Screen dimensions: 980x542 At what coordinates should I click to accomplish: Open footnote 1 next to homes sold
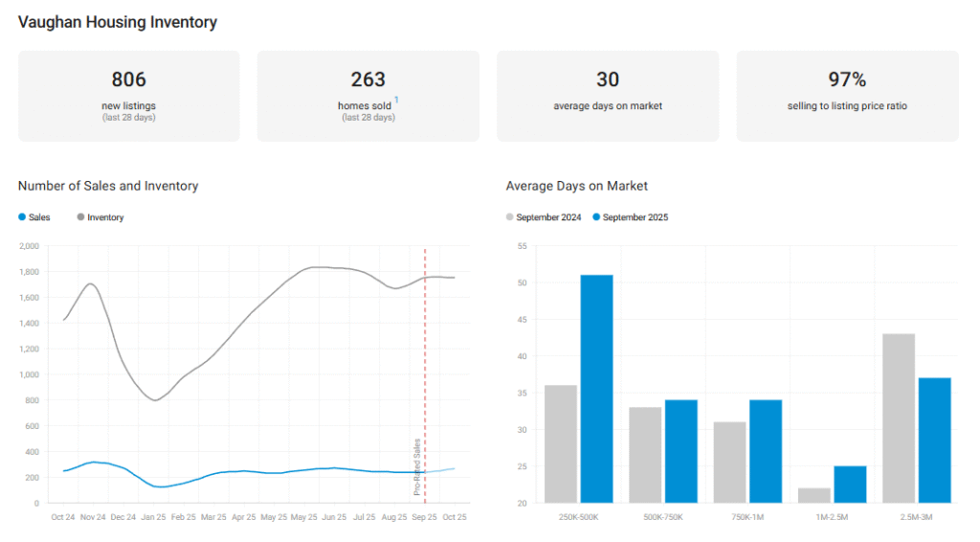point(396,100)
